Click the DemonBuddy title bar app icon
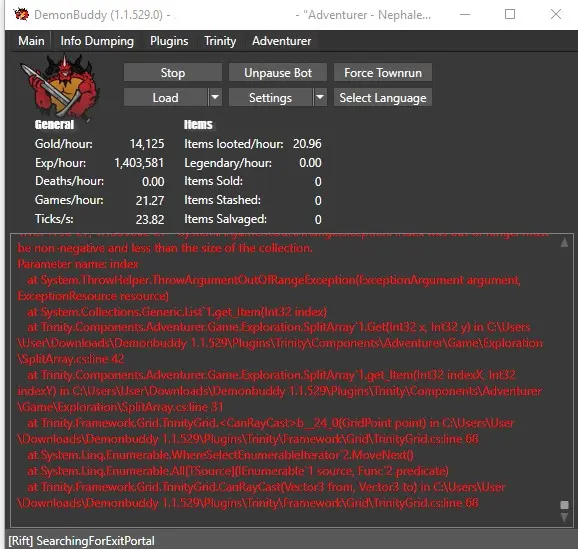This screenshot has height=549, width=578. pyautogui.click(x=21, y=15)
